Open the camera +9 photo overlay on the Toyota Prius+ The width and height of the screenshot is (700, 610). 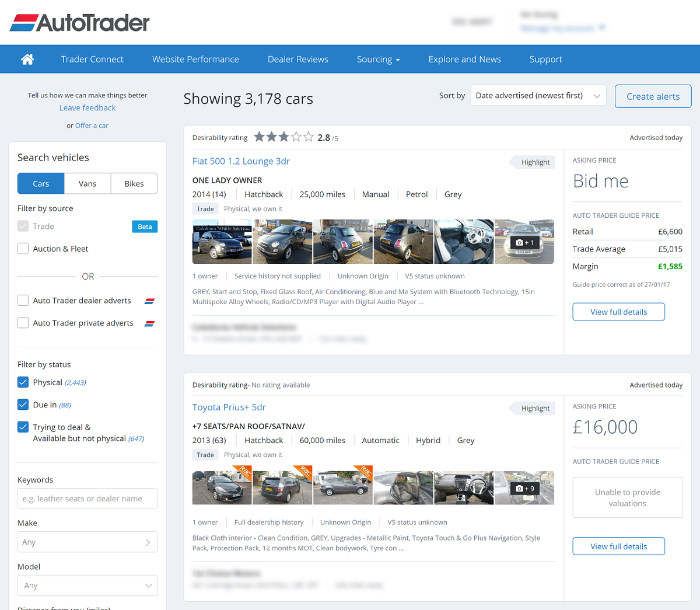(524, 488)
